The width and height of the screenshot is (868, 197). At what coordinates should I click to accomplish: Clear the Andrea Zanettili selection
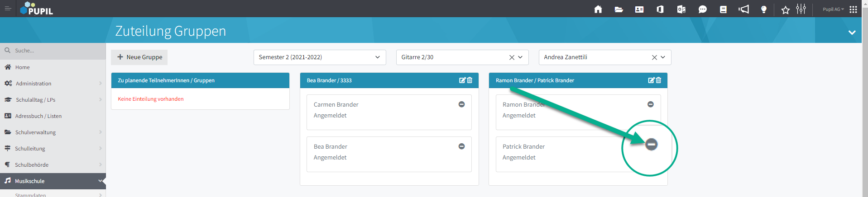[654, 57]
